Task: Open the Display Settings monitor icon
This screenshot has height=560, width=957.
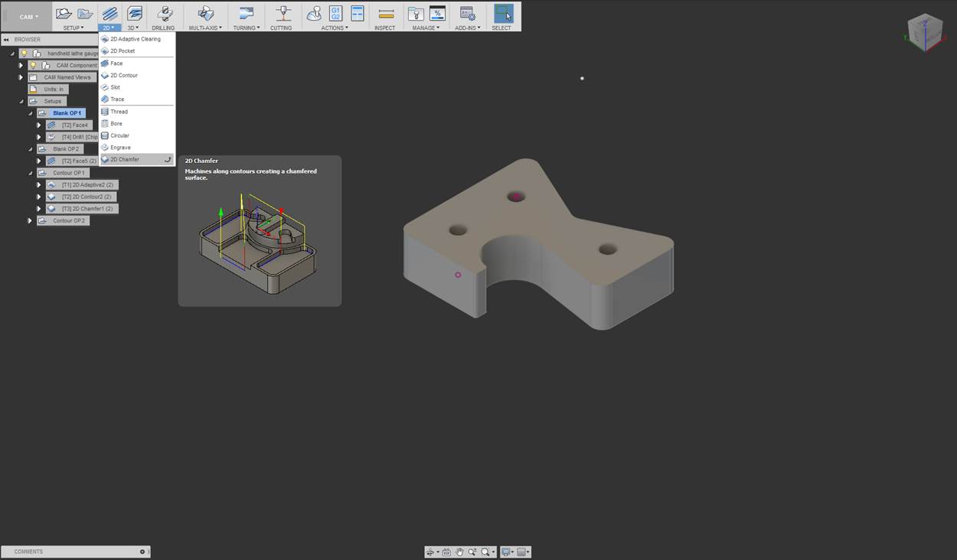Action: coord(505,552)
